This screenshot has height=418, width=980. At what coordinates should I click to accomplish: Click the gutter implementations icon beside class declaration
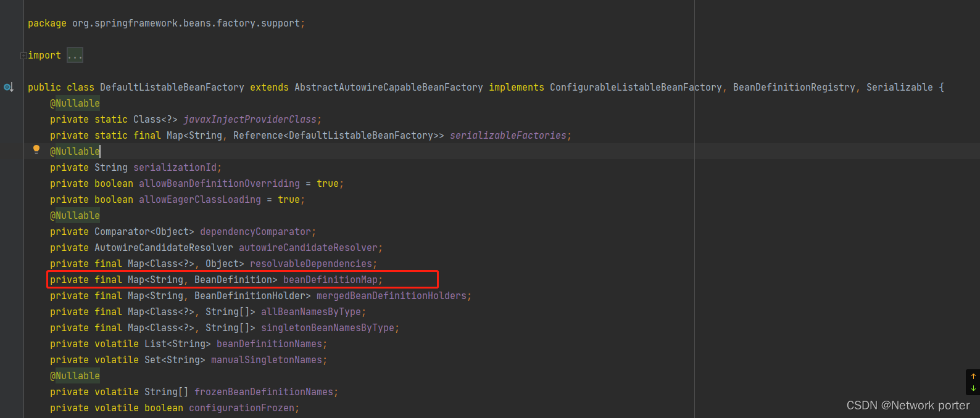pyautogui.click(x=9, y=88)
